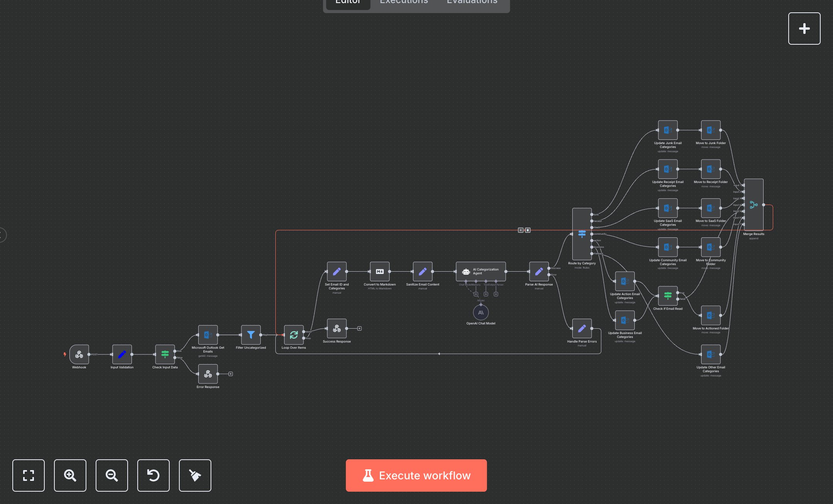Open add node panel with plus button
Image resolution: width=833 pixels, height=504 pixels.
(x=804, y=29)
